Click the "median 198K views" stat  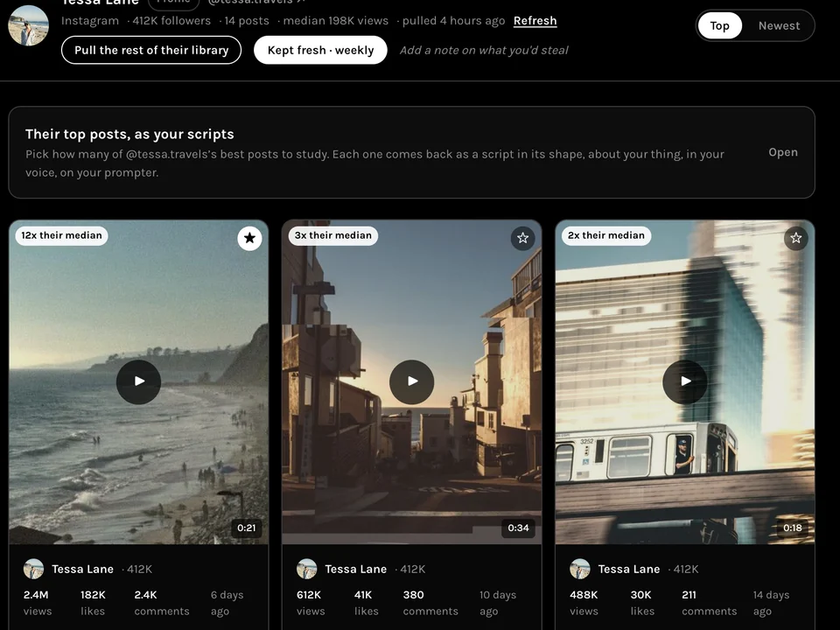pyautogui.click(x=335, y=21)
